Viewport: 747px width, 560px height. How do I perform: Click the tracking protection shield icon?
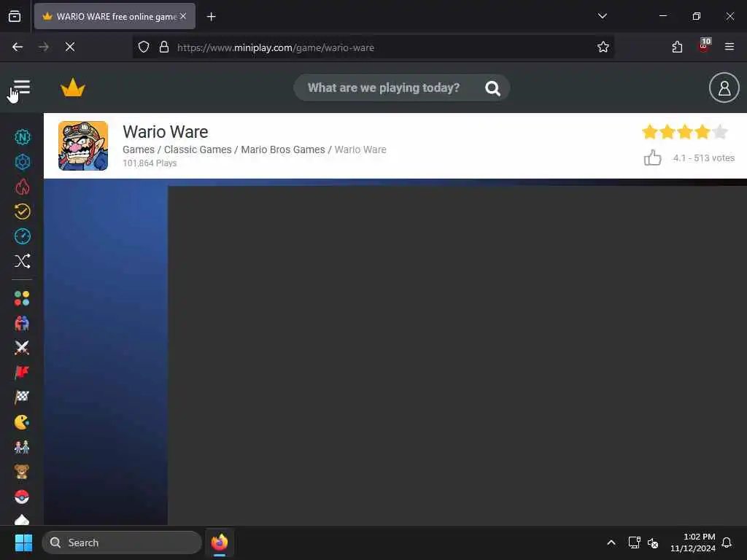click(144, 47)
